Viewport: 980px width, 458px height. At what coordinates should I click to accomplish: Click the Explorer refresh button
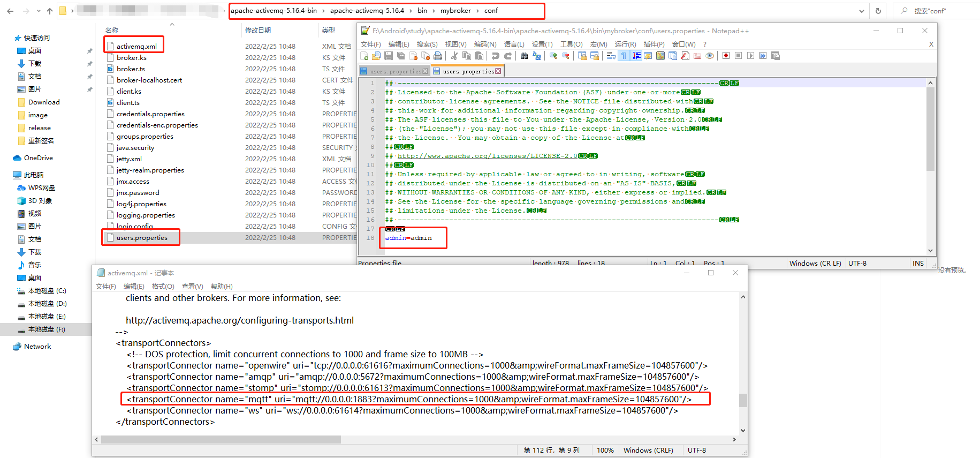(878, 11)
